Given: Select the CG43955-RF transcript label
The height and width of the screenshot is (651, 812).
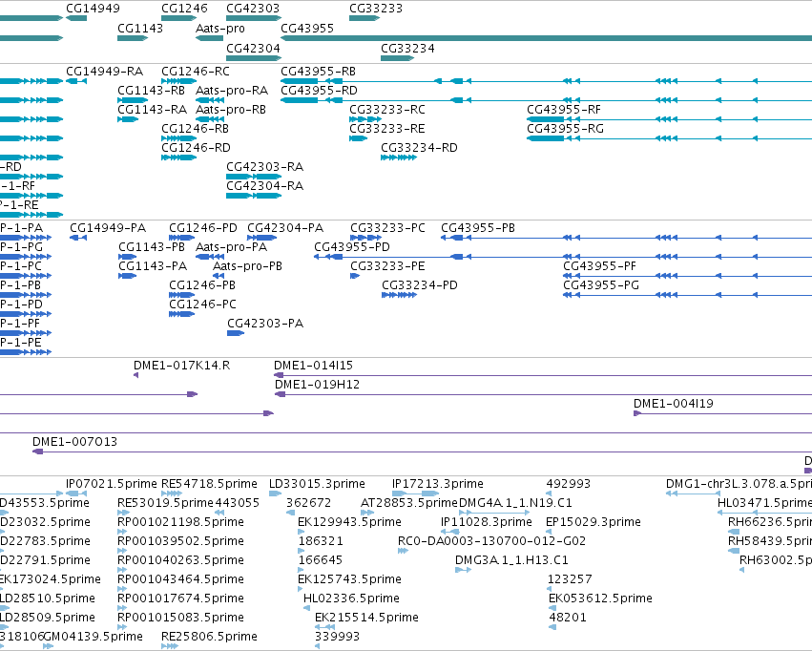Looking at the screenshot, I should tap(564, 109).
